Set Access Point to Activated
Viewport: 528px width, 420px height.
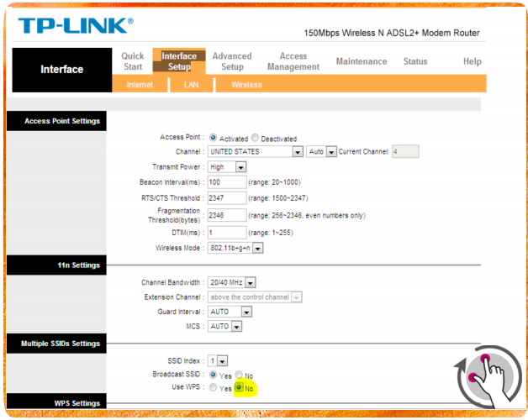213,138
